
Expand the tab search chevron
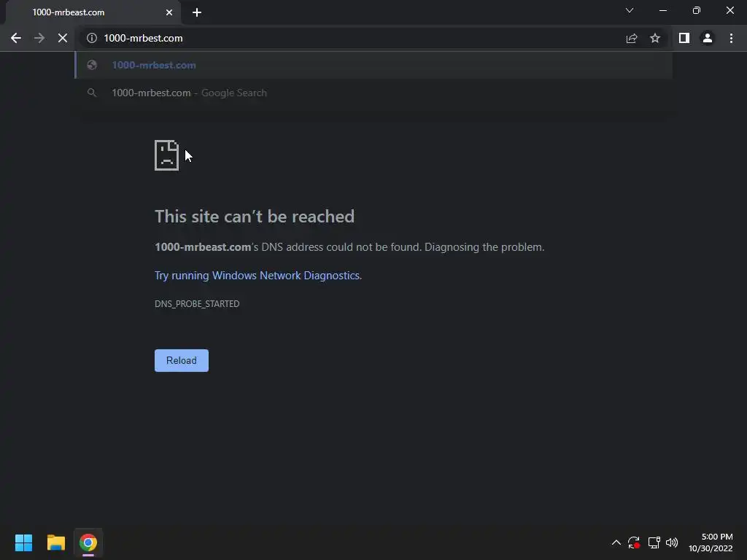[630, 10]
